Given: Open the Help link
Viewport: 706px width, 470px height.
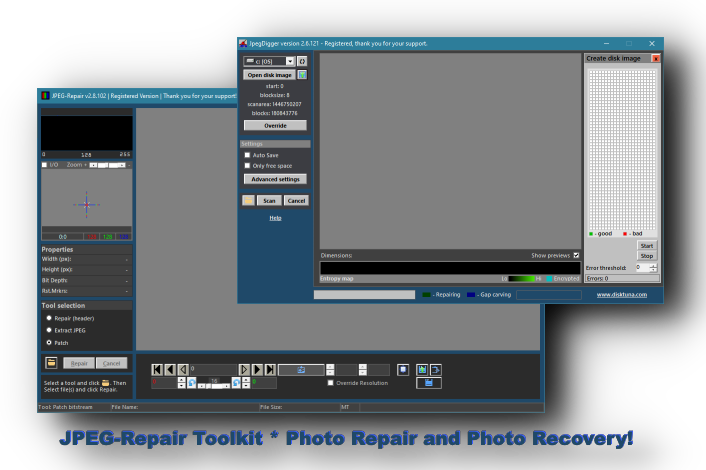Looking at the screenshot, I should click(x=275, y=217).
